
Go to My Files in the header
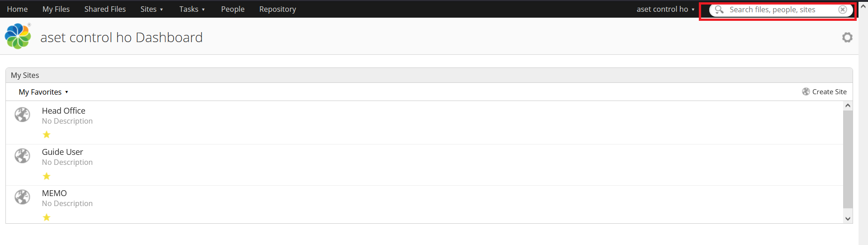click(x=56, y=9)
